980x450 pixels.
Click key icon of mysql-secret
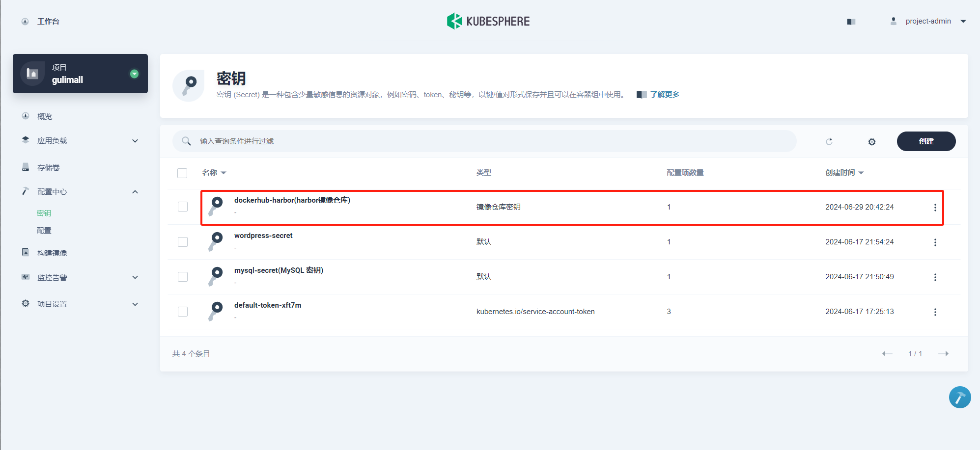[216, 276]
